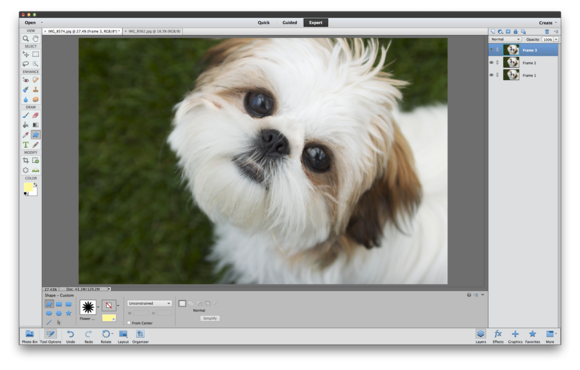The width and height of the screenshot is (580, 370).
Task: Click the Layout button
Action: click(123, 336)
